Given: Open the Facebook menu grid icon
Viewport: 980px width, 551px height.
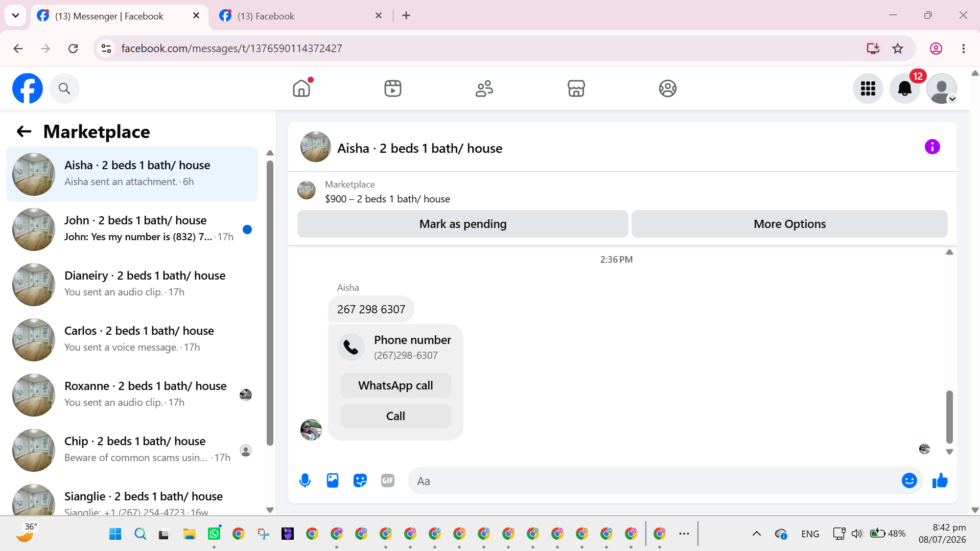Looking at the screenshot, I should [868, 88].
